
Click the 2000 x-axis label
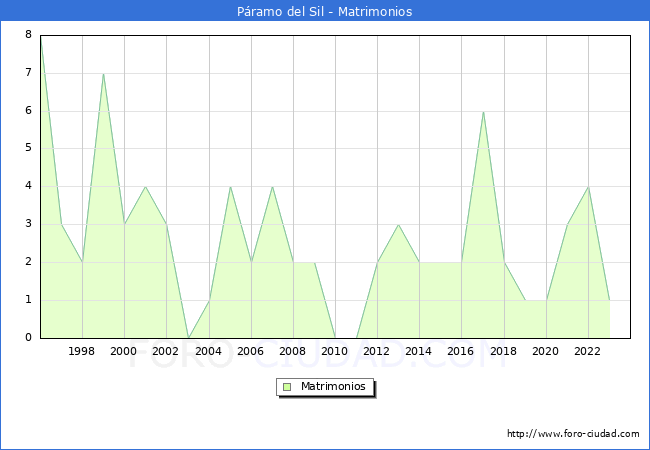pyautogui.click(x=124, y=351)
